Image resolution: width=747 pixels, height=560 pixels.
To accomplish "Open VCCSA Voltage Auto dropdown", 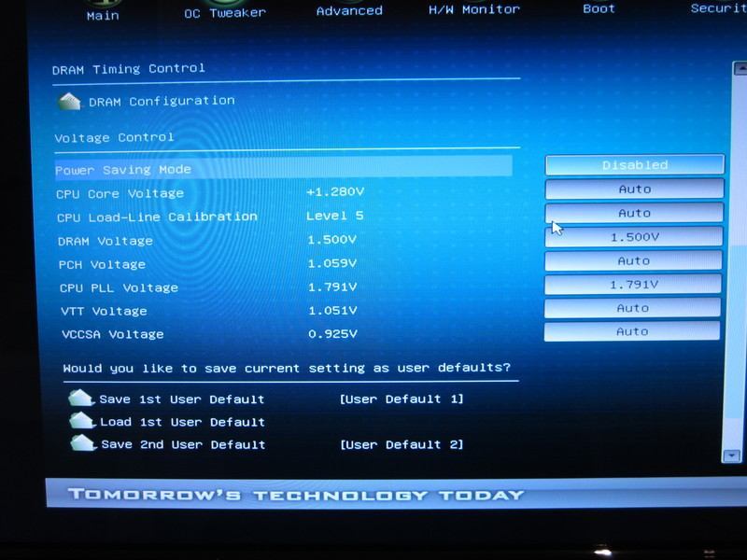I will (632, 331).
